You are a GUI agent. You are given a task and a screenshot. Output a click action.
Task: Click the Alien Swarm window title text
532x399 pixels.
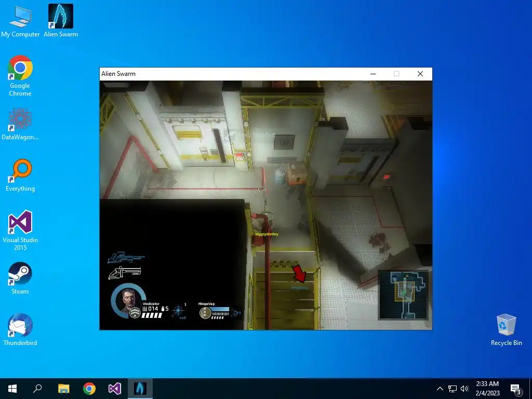(x=118, y=74)
